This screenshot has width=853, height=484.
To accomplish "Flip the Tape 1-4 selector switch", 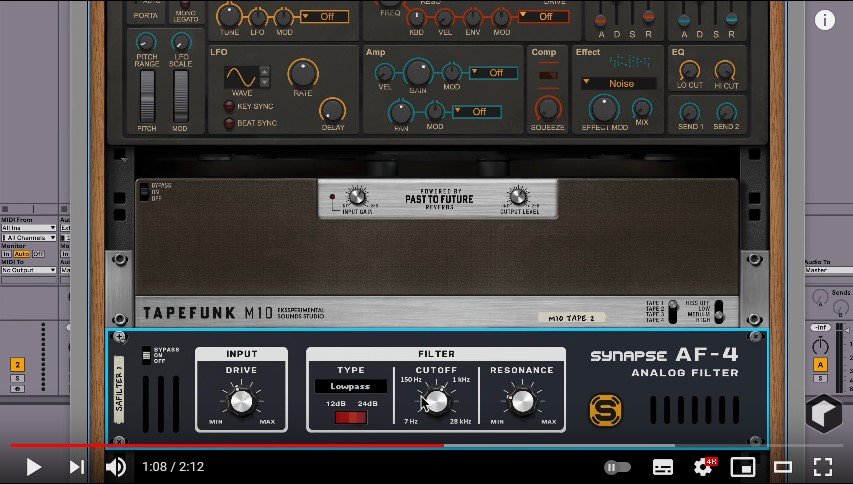I will [x=673, y=312].
